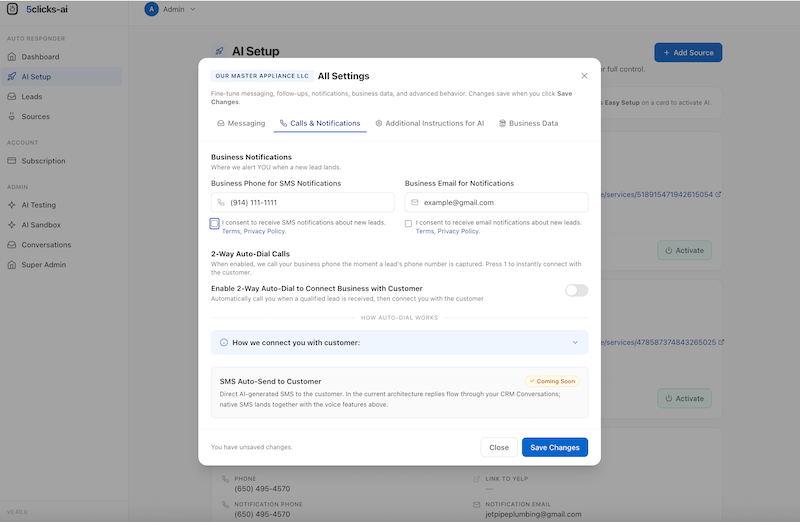This screenshot has width=800, height=522.
Task: Expand the Admin account dropdown chevron
Action: 193,9
